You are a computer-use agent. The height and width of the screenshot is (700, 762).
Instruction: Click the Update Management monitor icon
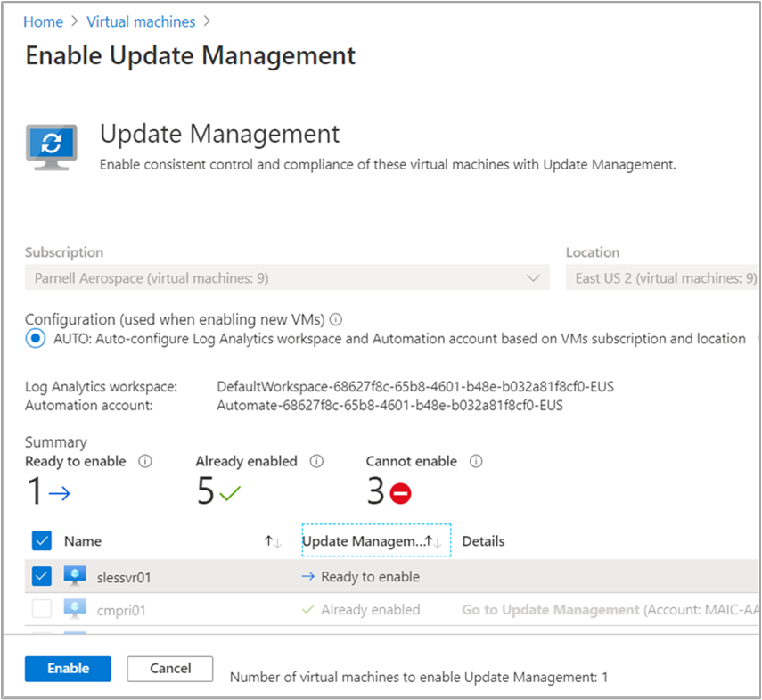coord(51,147)
